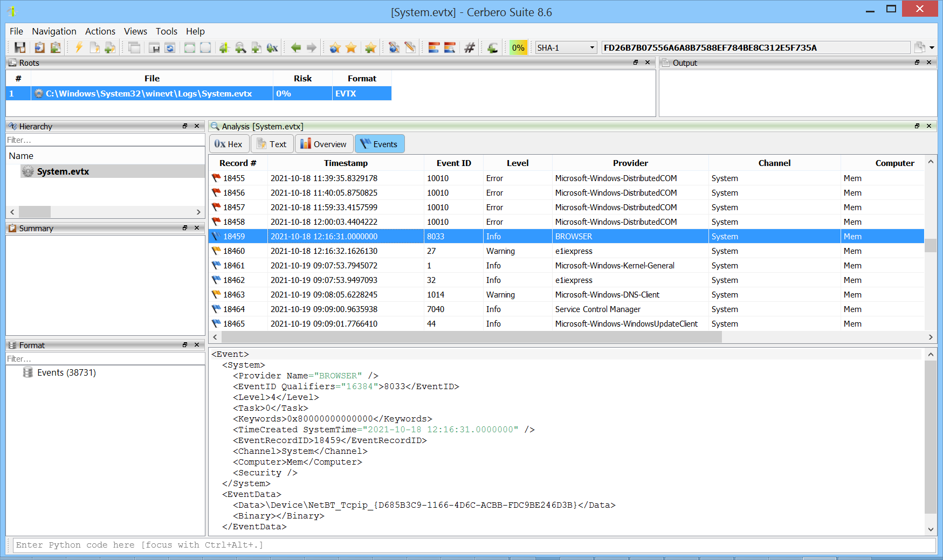The height and width of the screenshot is (560, 943).
Task: Click the copy hash icon beside hash field
Action: point(920,48)
